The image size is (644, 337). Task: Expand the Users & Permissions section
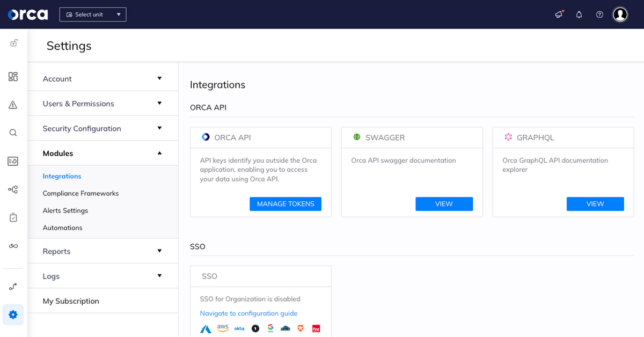coord(103,104)
